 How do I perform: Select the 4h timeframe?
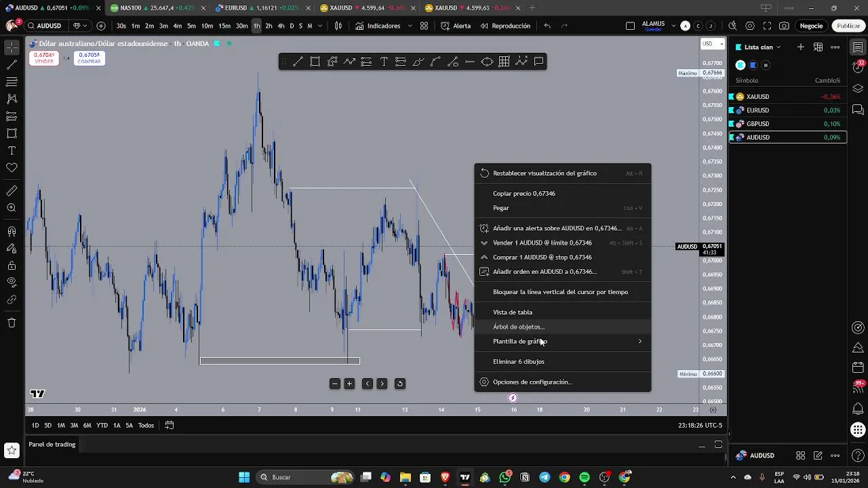(x=281, y=26)
